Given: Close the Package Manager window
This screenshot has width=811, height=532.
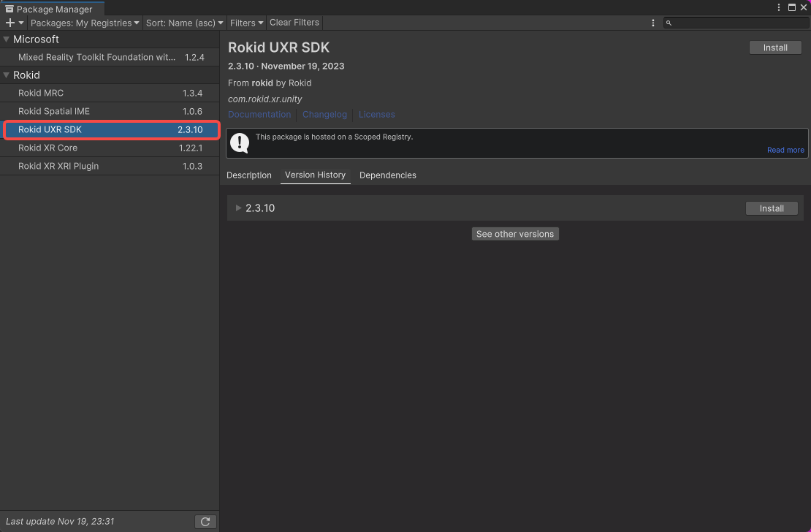Looking at the screenshot, I should pos(804,7).
